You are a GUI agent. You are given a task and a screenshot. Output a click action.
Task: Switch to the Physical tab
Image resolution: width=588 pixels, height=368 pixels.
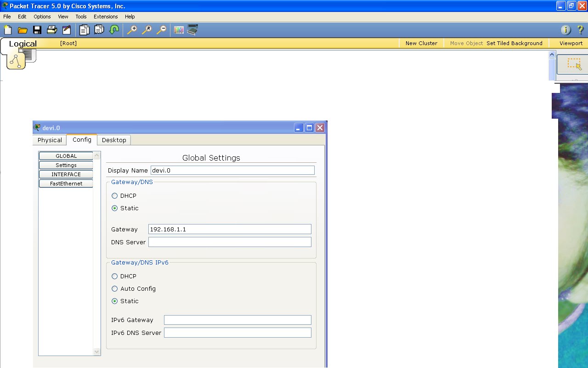pyautogui.click(x=50, y=140)
